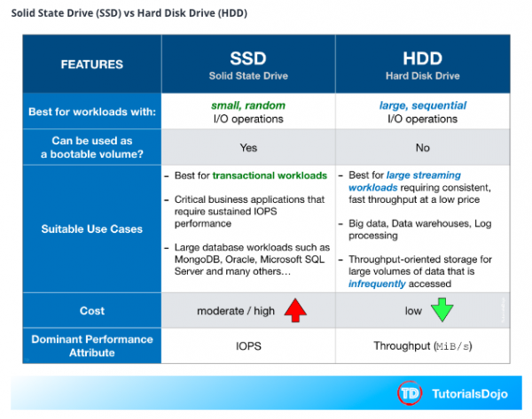
Task: Click the blue 'large streaming workloads' text
Action: click(415, 182)
